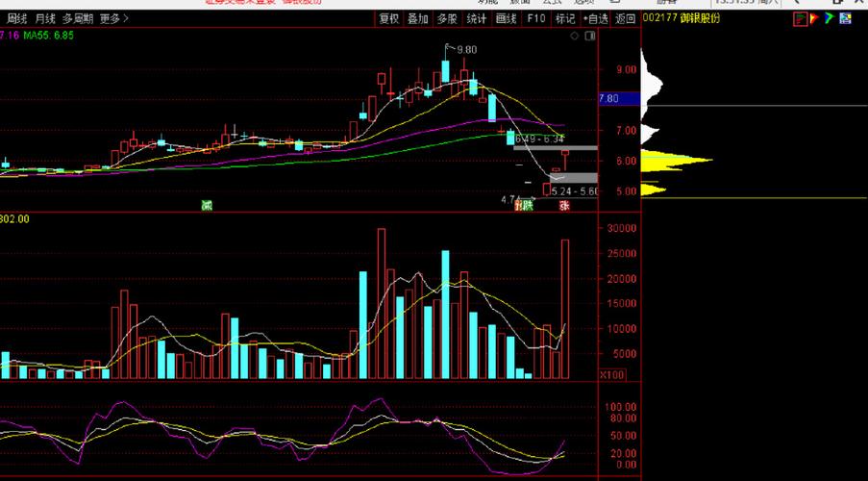The height and width of the screenshot is (481, 868).
Task: Click the yellow volume value ending 802.00
Action: tap(15, 219)
